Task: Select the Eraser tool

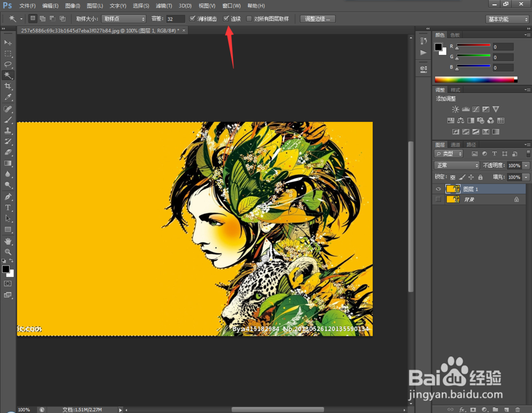Action: [8, 152]
